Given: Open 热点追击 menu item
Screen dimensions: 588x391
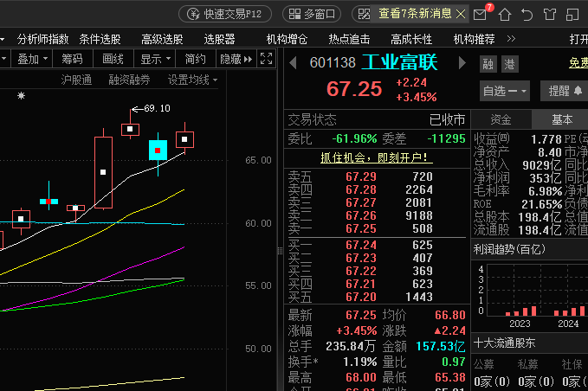Looking at the screenshot, I should pos(349,39).
